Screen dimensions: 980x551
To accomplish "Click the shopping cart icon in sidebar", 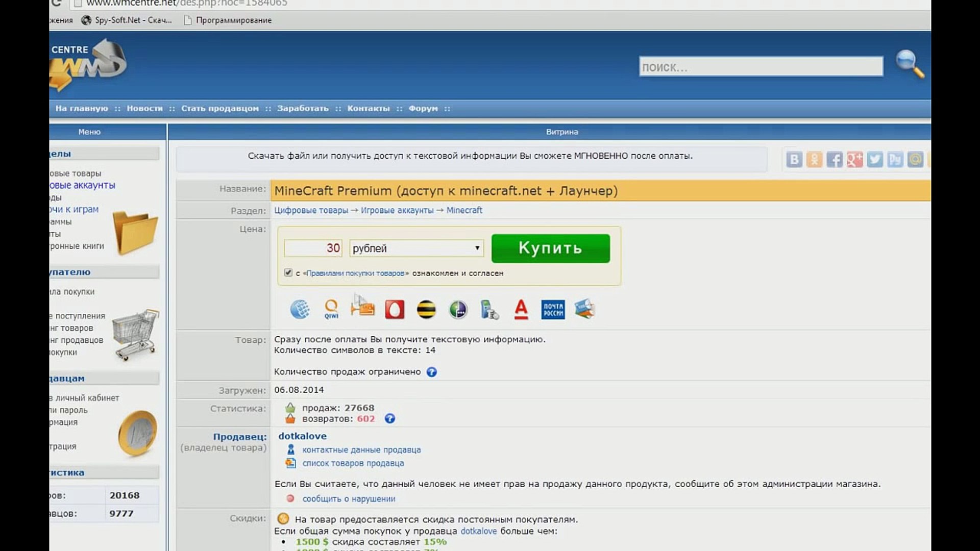I will pyautogui.click(x=135, y=335).
